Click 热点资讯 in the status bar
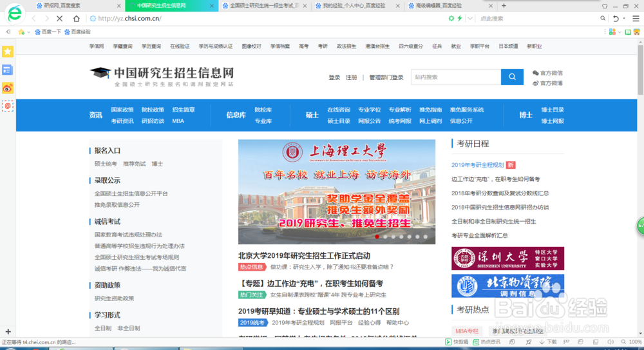Viewport: 644px width, 350px height. tap(487, 342)
